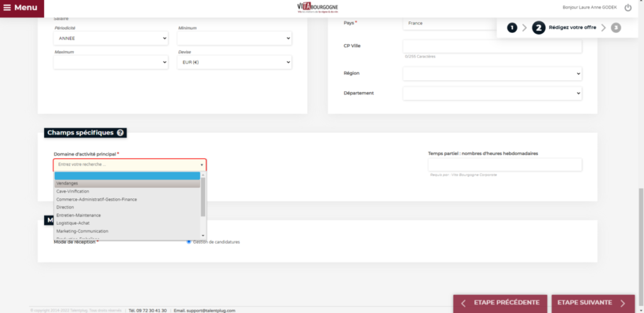This screenshot has height=313, width=644.
Task: Go to step 1 circle
Action: pyautogui.click(x=512, y=28)
